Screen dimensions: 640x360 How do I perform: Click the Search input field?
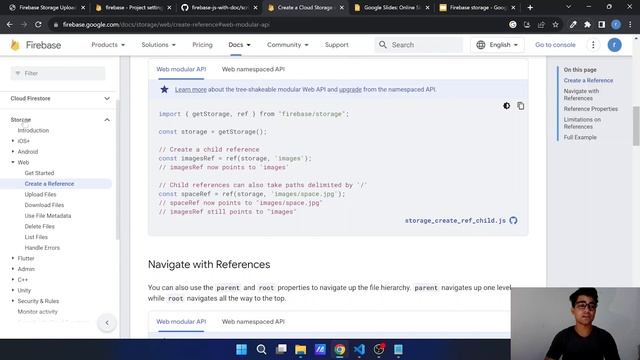point(419,45)
